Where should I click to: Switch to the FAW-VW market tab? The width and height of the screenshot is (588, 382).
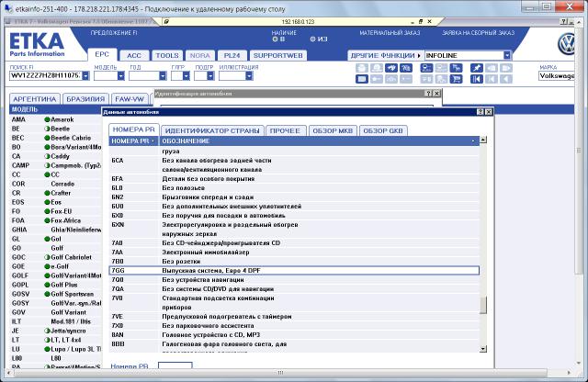point(130,99)
